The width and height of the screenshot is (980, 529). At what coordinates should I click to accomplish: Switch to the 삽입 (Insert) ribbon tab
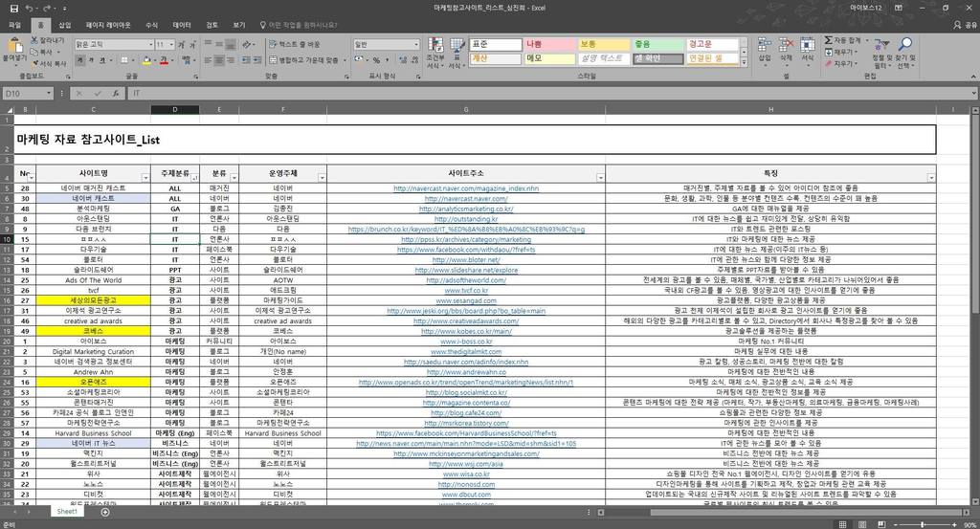pyautogui.click(x=64, y=25)
